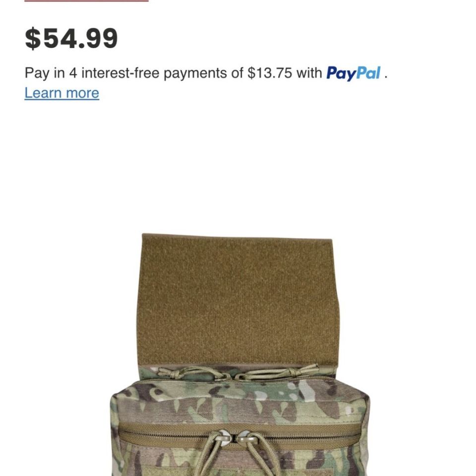Click the red underline bar at page top

(86, 1)
